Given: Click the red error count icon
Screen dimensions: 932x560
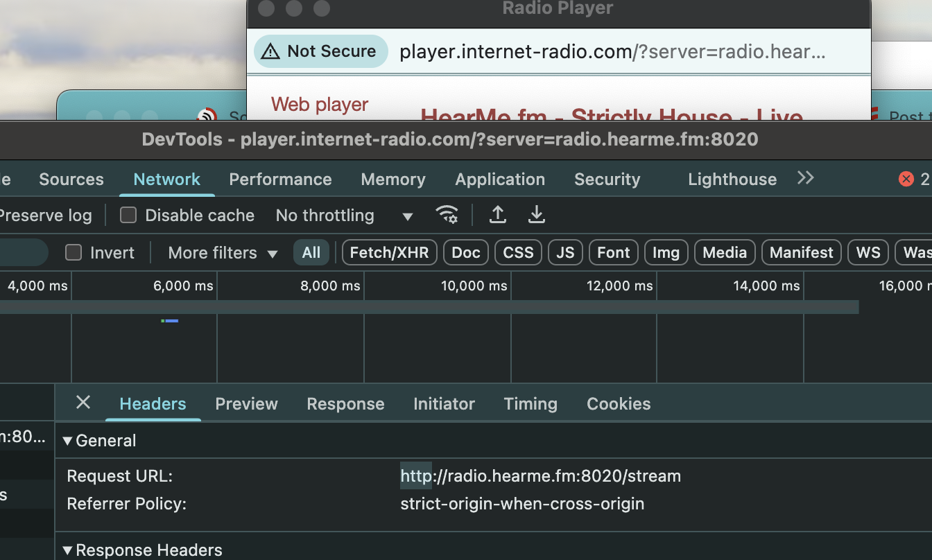Looking at the screenshot, I should (x=906, y=179).
